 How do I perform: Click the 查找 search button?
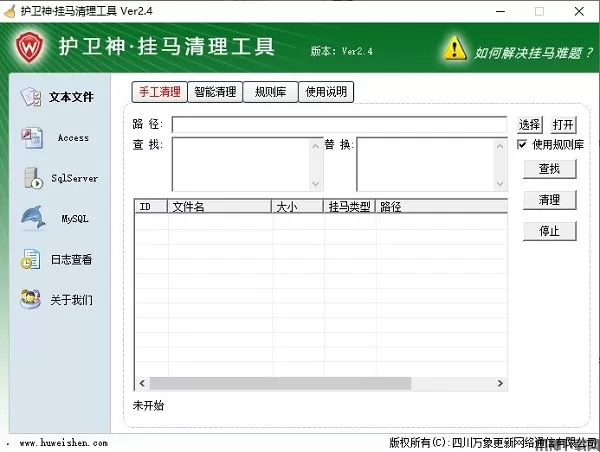pos(549,169)
